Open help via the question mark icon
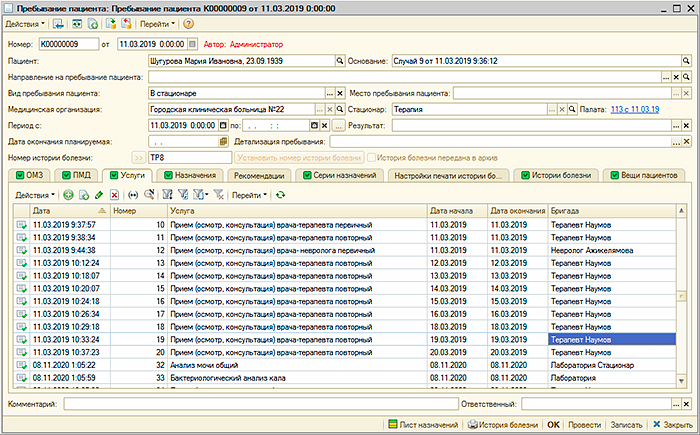The width and height of the screenshot is (700, 435). click(x=188, y=23)
